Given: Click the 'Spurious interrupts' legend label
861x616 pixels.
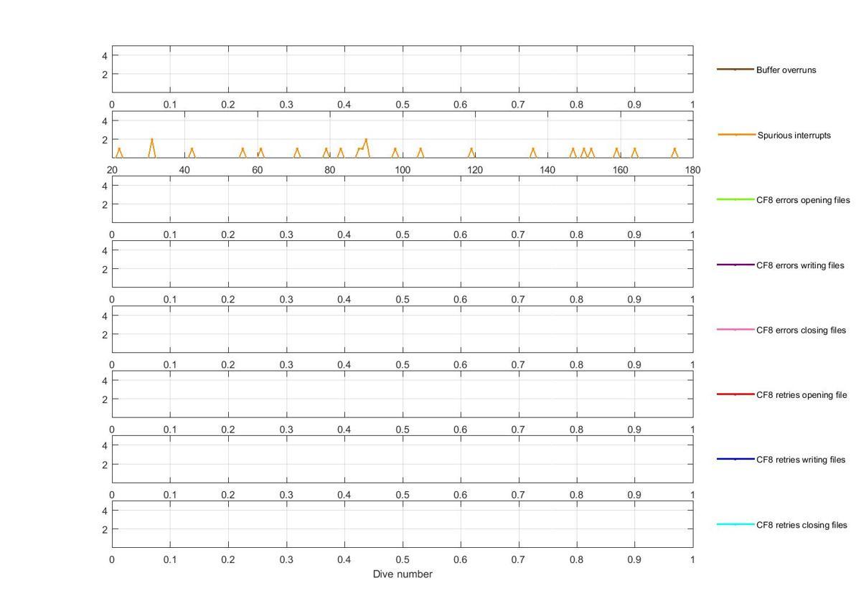Looking at the screenshot, I should [794, 135].
